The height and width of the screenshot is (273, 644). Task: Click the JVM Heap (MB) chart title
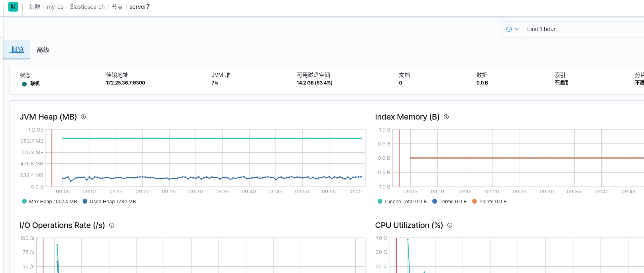tap(48, 117)
